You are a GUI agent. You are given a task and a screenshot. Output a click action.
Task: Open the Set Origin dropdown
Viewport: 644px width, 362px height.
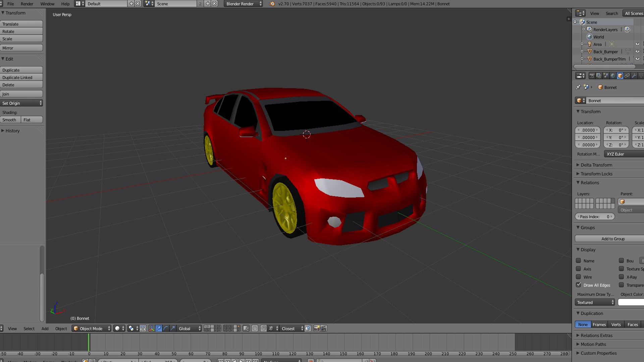[21, 103]
